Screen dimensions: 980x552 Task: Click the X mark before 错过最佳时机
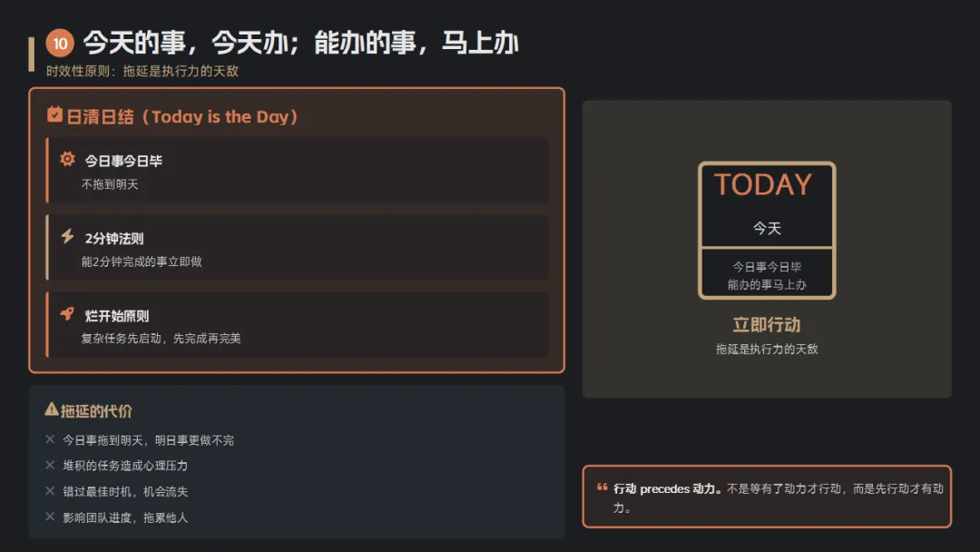tap(50, 491)
